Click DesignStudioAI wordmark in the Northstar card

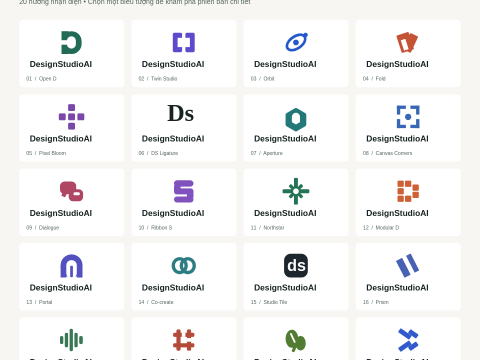[285, 213]
